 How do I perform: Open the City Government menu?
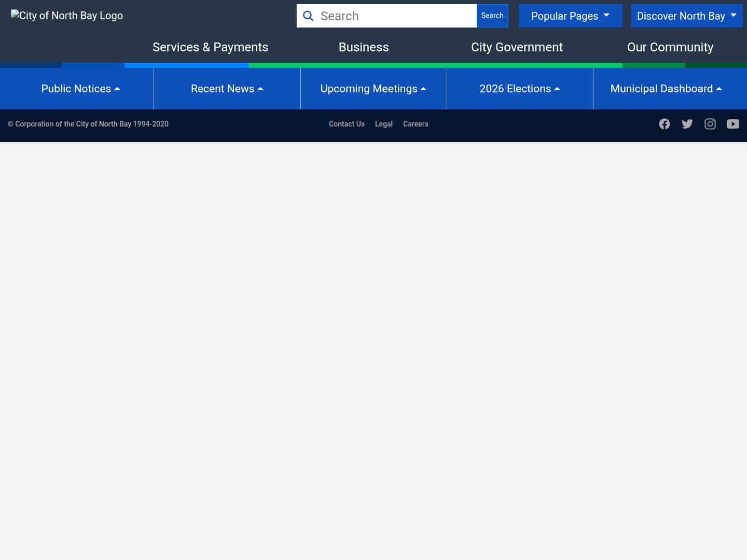pyautogui.click(x=517, y=47)
